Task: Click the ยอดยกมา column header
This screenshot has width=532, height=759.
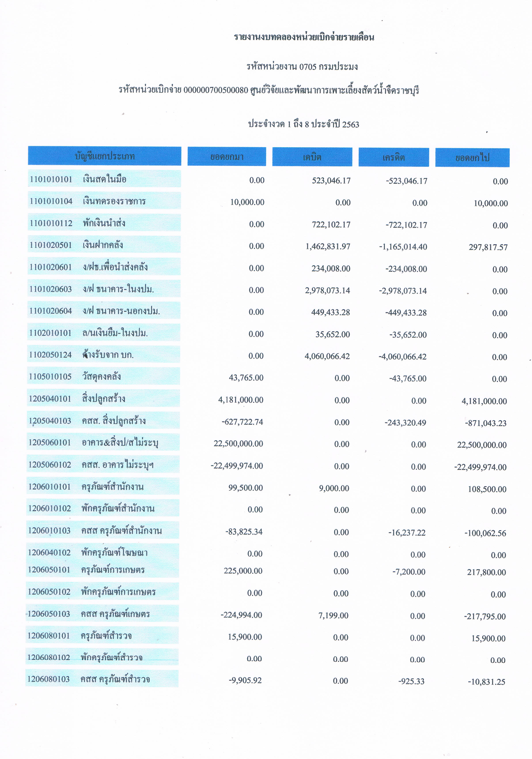Action: (227, 157)
